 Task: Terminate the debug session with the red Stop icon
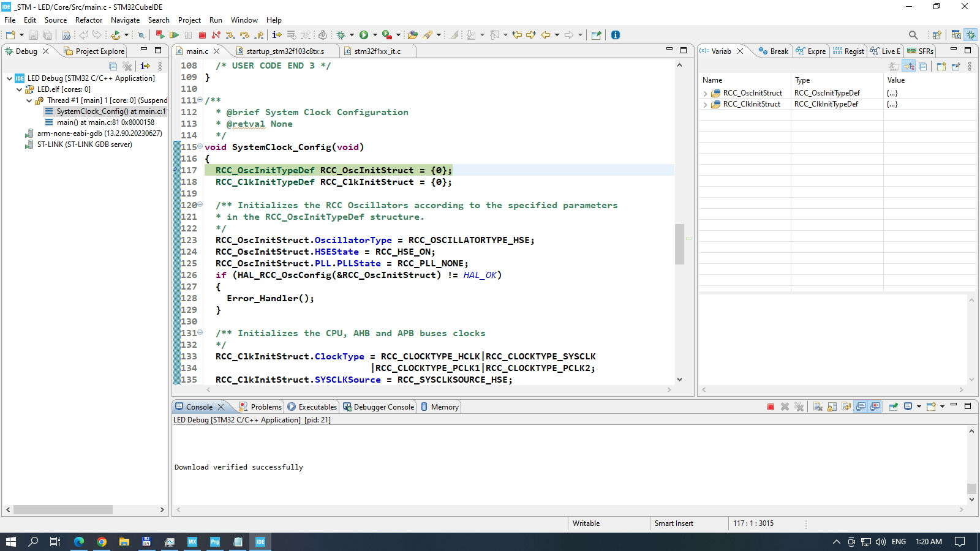pos(203,35)
